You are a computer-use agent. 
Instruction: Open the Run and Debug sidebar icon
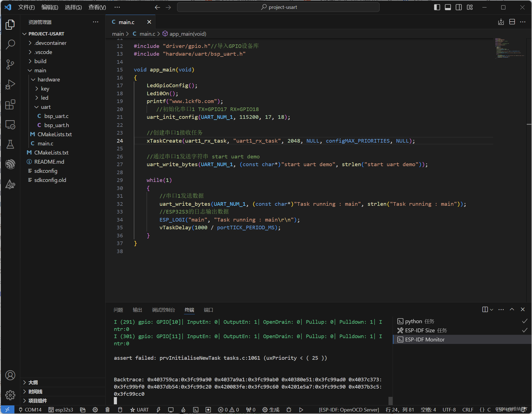pyautogui.click(x=10, y=84)
